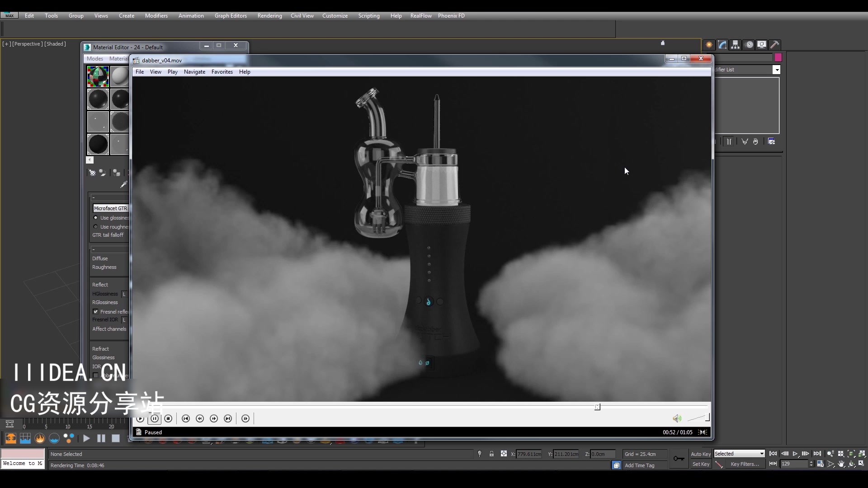Viewport: 868px width, 488px height.
Task: Click the Set Key button
Action: pyautogui.click(x=701, y=464)
